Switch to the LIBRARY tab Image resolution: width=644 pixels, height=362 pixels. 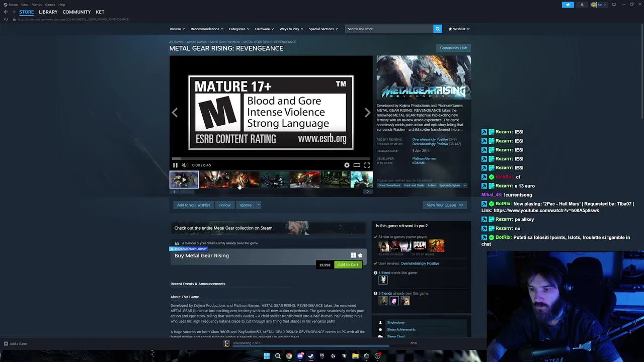48,12
